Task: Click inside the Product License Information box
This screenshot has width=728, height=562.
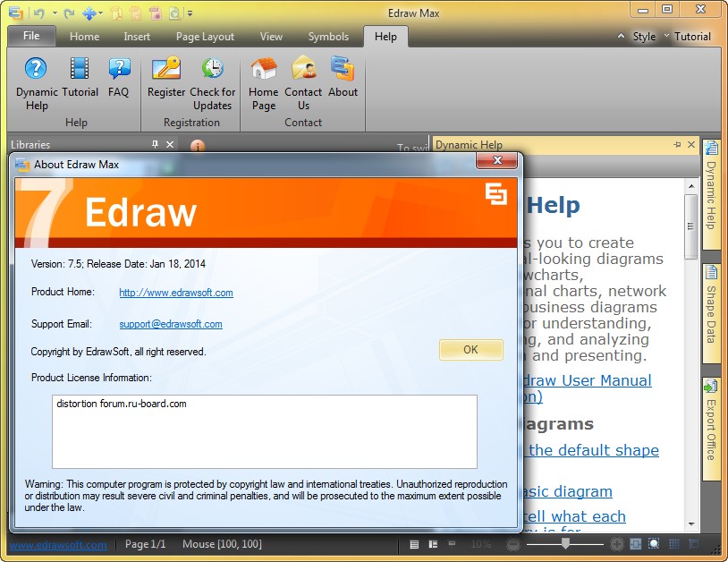Action: click(264, 431)
